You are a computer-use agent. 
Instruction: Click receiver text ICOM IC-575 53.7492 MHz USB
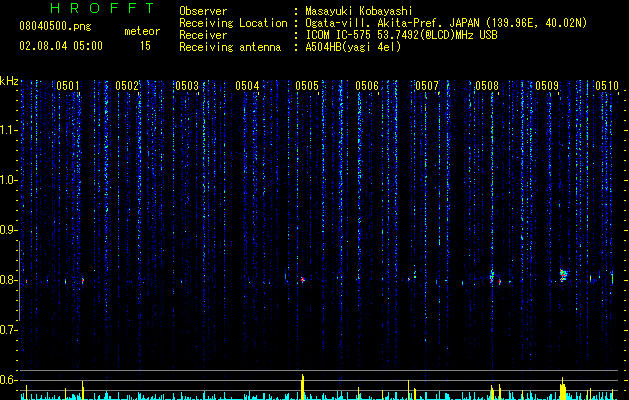[x=401, y=35]
